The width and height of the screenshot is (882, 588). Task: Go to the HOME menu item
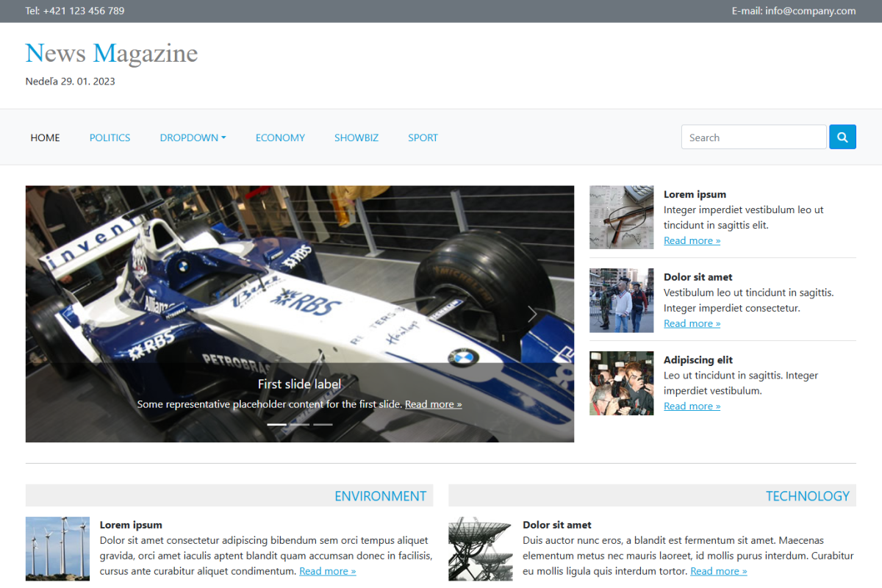[45, 137]
